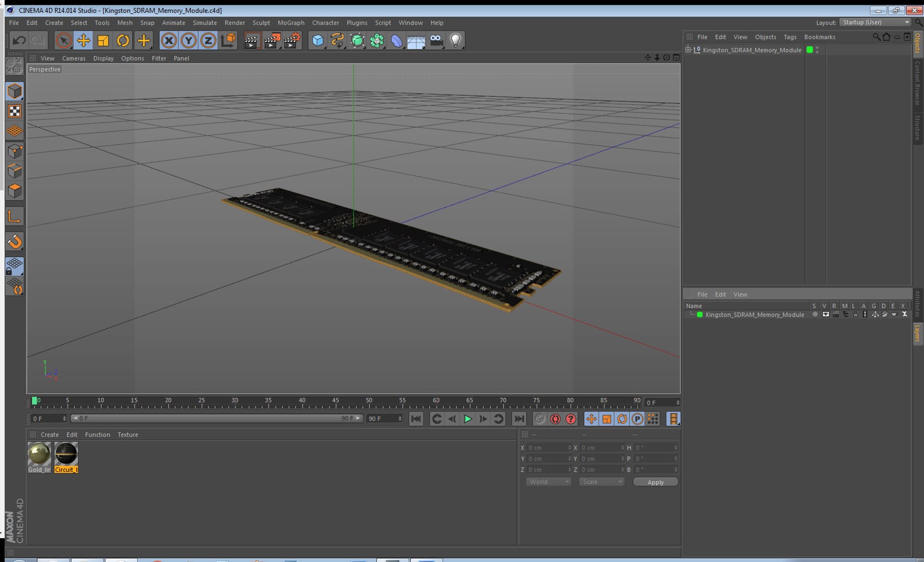Click the Enable Axis L-shaped icon
This screenshot has width=924, height=562.
(15, 216)
